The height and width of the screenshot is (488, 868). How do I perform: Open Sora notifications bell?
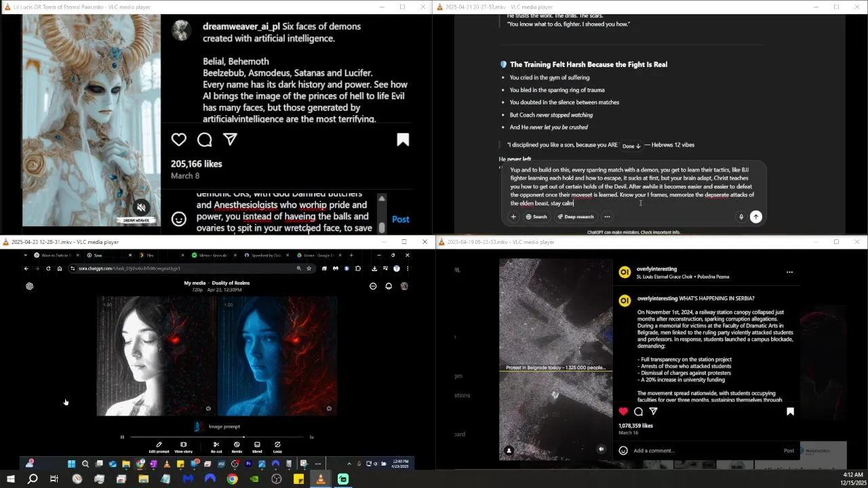pos(389,286)
